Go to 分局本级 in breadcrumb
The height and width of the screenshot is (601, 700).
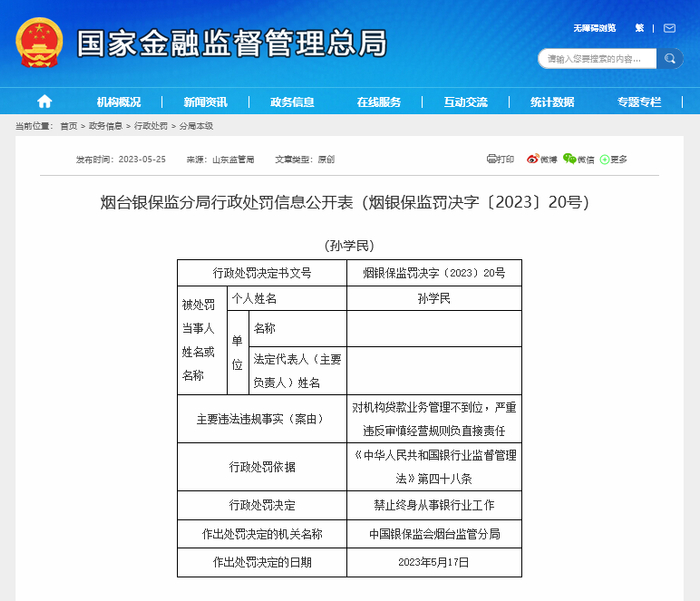[x=196, y=126]
